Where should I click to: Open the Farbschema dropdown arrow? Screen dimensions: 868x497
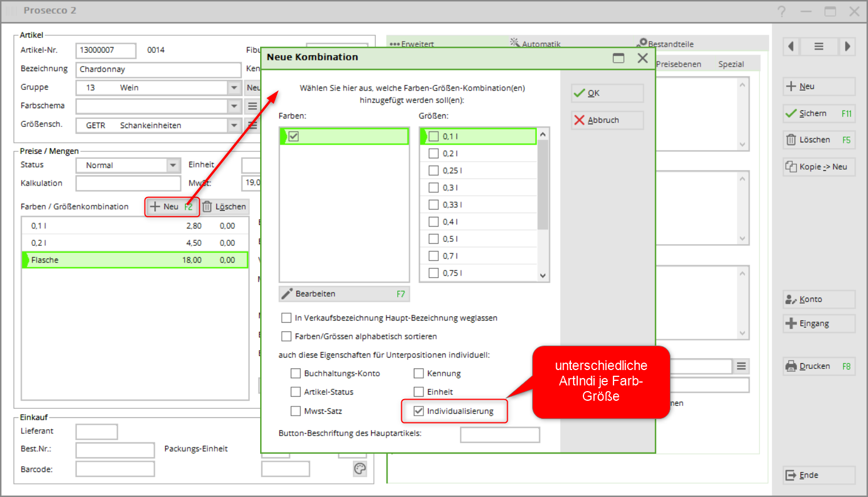(234, 106)
